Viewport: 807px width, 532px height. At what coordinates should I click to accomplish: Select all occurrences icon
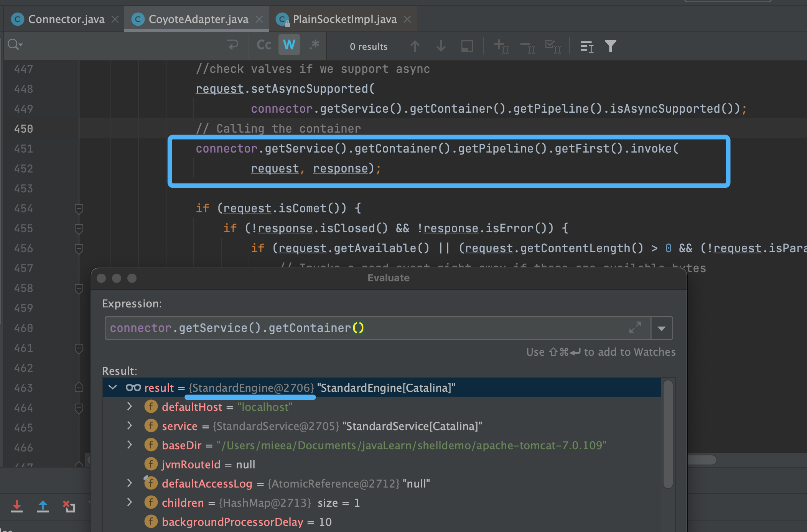click(553, 47)
